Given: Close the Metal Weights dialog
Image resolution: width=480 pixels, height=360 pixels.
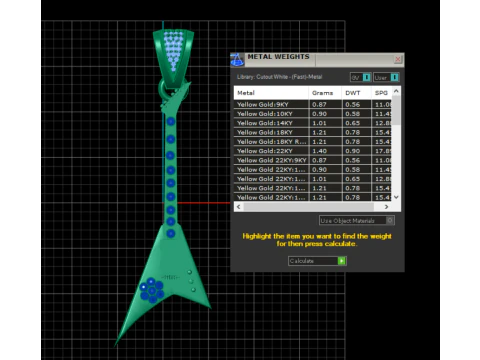Looking at the screenshot, I should (x=398, y=59).
